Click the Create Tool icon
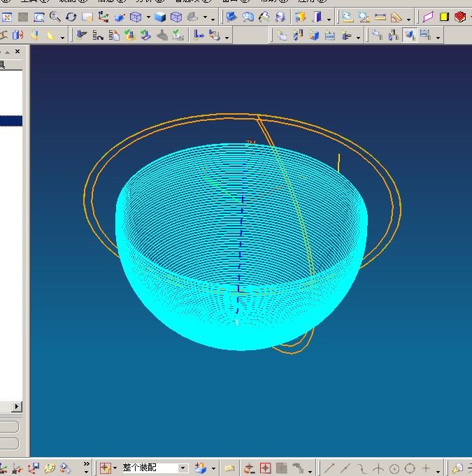This screenshot has height=476, width=472. point(298,35)
